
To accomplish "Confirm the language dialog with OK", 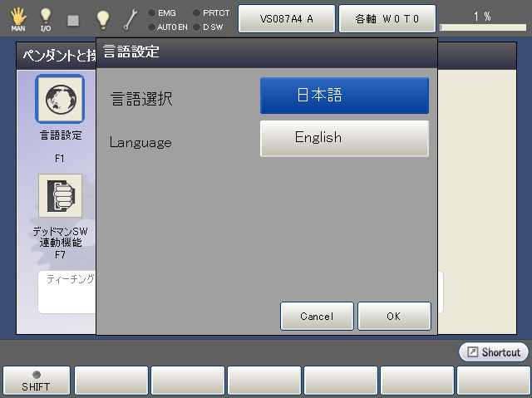I will pyautogui.click(x=394, y=317).
